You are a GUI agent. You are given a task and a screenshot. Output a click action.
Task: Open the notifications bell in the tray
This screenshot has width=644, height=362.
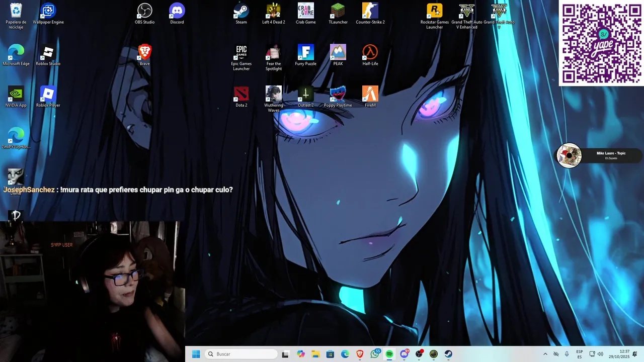tap(635, 354)
